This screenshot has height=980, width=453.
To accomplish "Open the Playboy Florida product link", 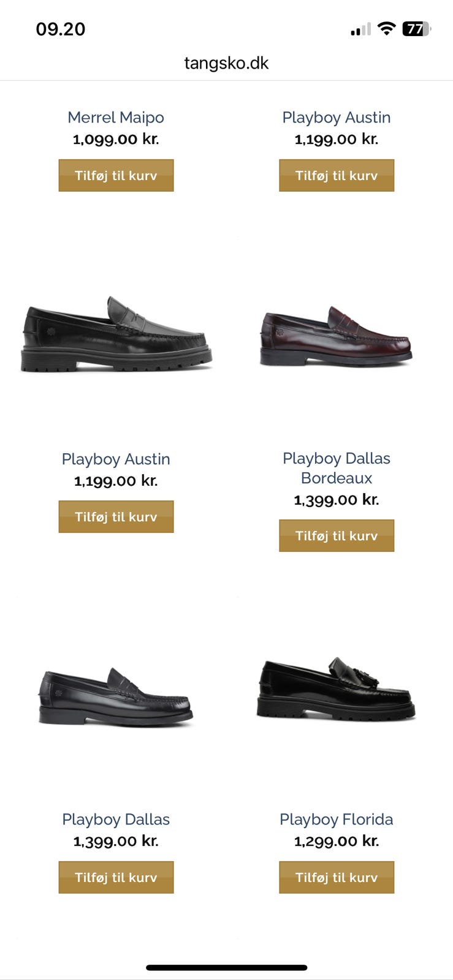I will (337, 819).
